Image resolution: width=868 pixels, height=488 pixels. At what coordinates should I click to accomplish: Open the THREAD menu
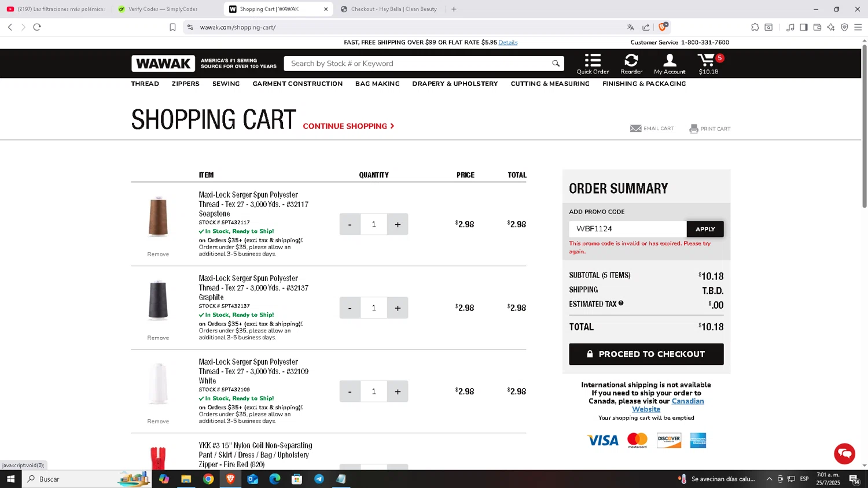click(x=145, y=84)
